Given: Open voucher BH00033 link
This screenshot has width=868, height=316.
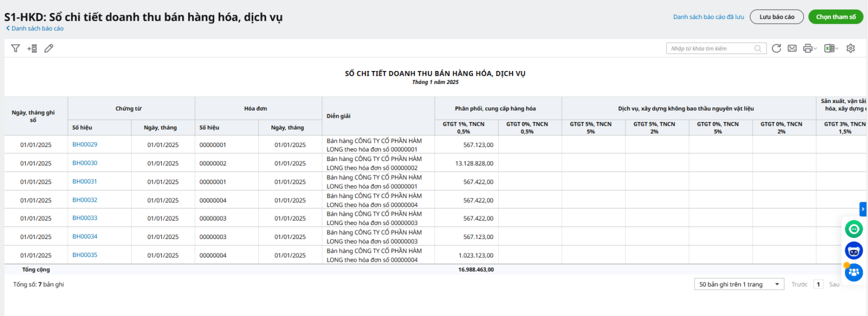Looking at the screenshot, I should pyautogui.click(x=85, y=218).
